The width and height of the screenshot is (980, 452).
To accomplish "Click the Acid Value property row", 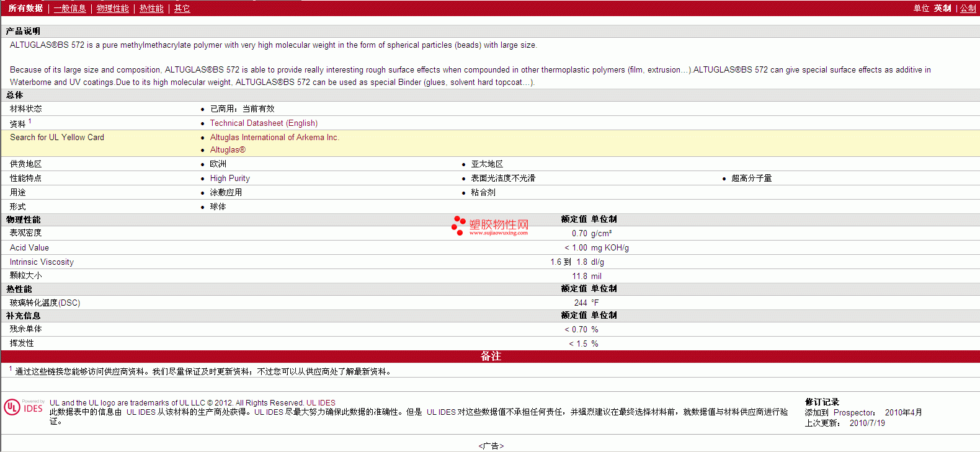I will coord(490,247).
